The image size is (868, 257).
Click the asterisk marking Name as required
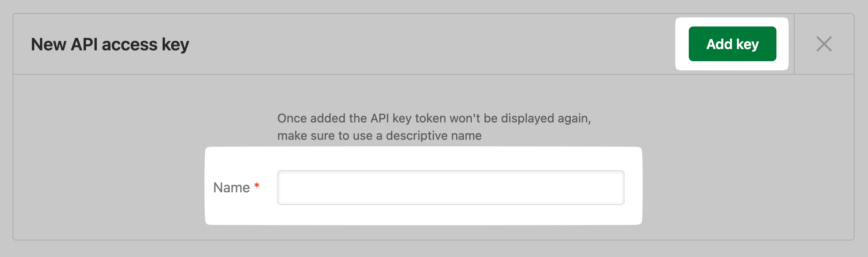tap(257, 186)
